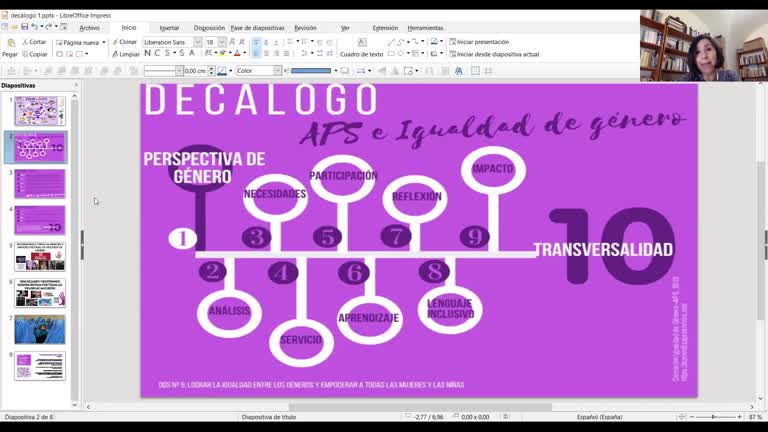This screenshot has height=432, width=768.
Task: Toggle italic (C) formatting
Action: 157,53
